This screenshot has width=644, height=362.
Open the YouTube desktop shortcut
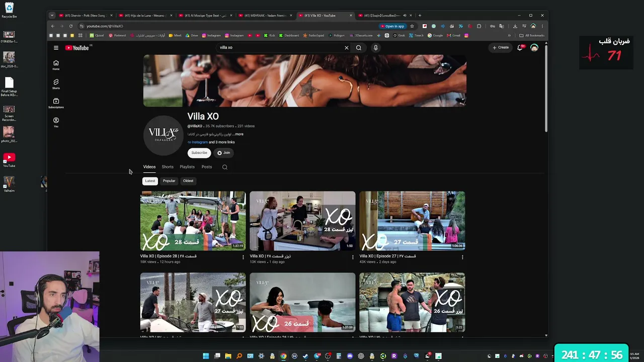[9, 160]
